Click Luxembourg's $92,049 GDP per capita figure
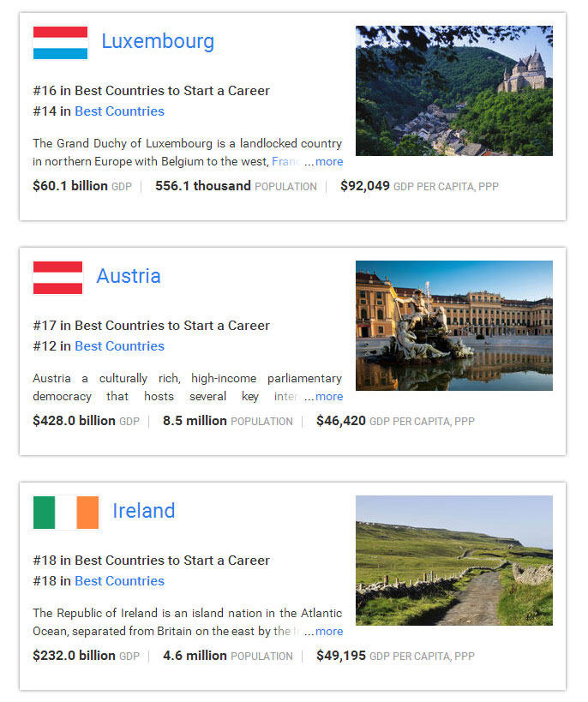The image size is (588, 702). click(x=365, y=186)
